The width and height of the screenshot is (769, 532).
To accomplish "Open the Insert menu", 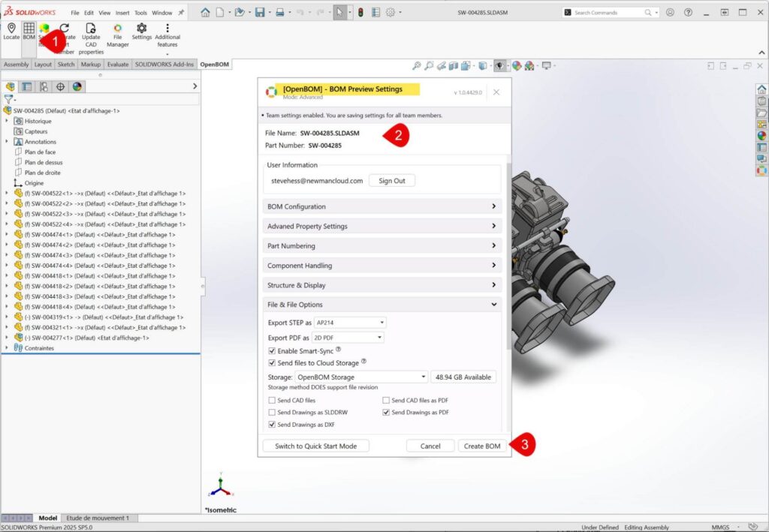I will click(x=122, y=13).
